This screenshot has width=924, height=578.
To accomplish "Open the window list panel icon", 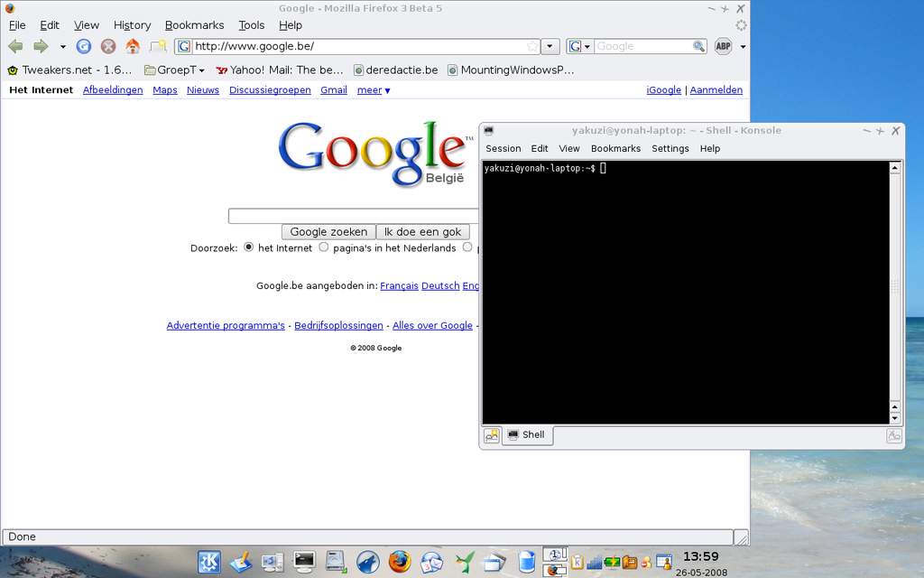I will tap(495, 562).
